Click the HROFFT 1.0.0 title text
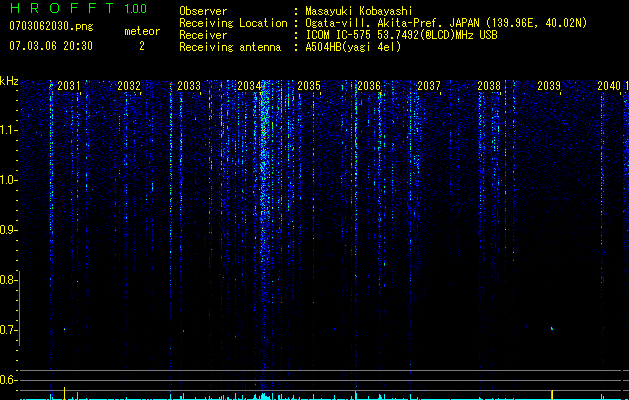This screenshot has width=629, height=400. tap(78, 8)
